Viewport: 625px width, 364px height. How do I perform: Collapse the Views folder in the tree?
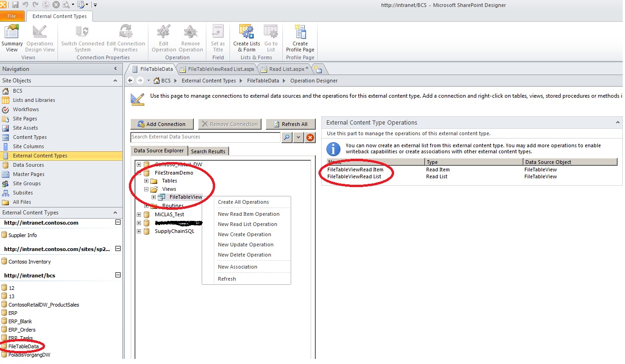(146, 189)
